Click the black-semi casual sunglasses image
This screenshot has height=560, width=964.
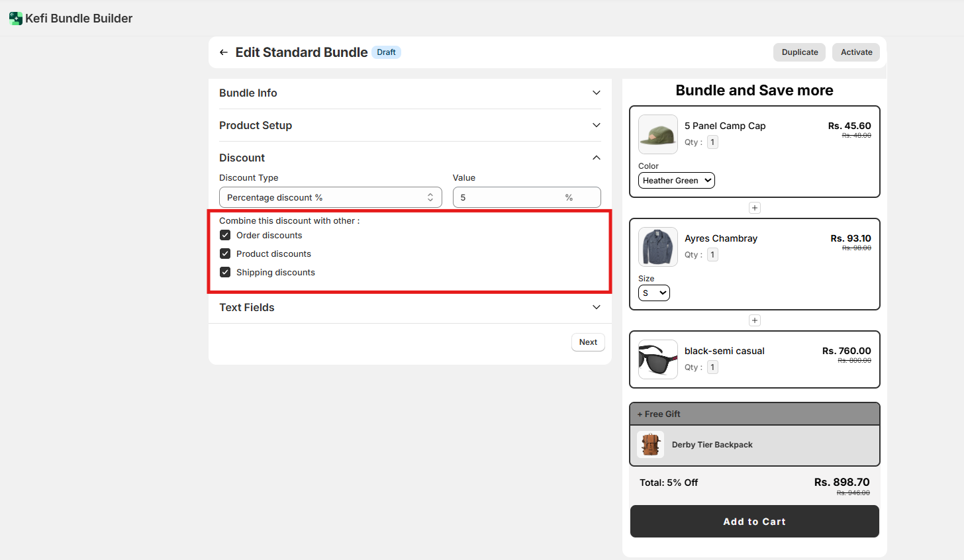tap(657, 359)
